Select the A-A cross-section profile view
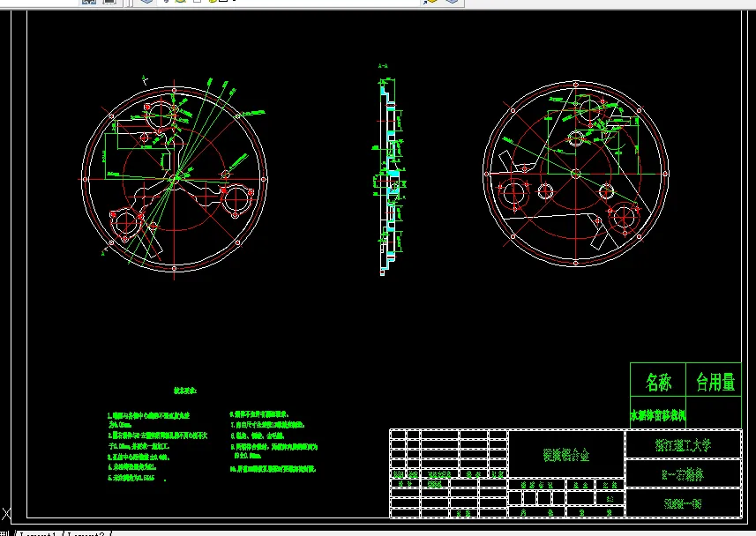The height and width of the screenshot is (536, 756). (x=390, y=177)
